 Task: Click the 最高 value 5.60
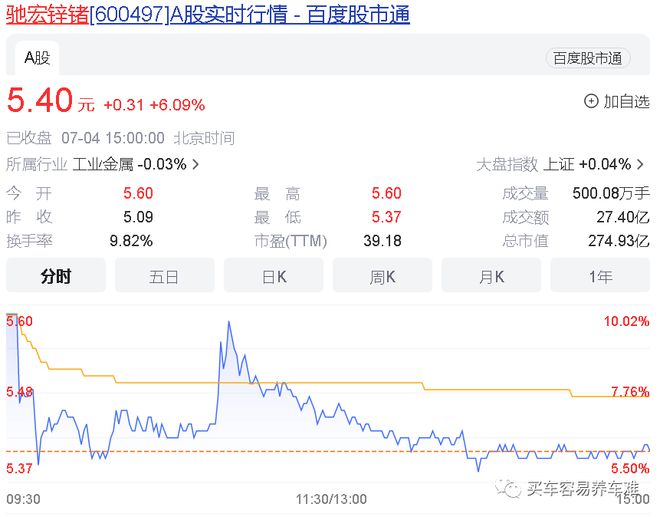pyautogui.click(x=386, y=193)
